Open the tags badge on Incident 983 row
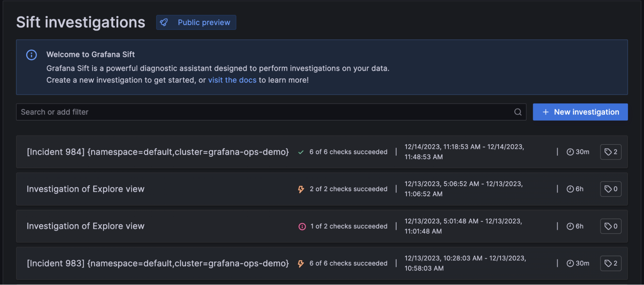The width and height of the screenshot is (644, 285). [x=610, y=263]
